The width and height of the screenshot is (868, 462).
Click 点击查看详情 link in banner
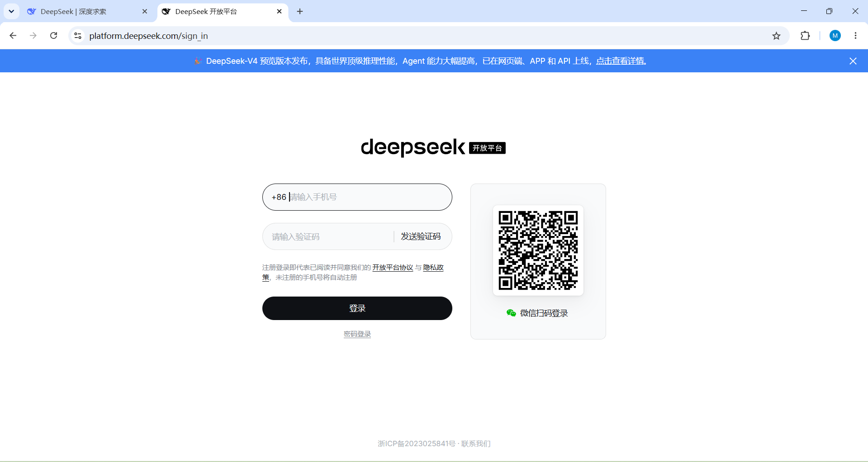point(621,61)
